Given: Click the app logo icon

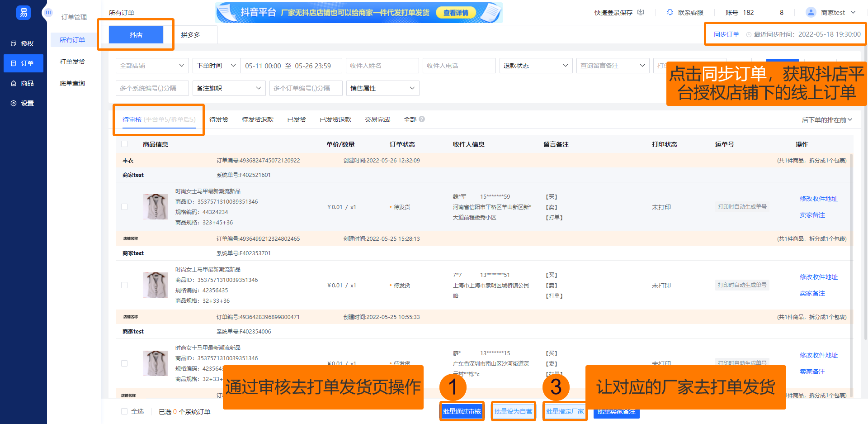Looking at the screenshot, I should [24, 12].
